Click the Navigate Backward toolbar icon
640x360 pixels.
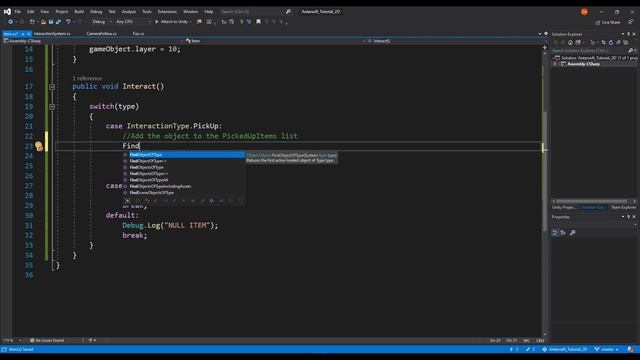point(10,22)
